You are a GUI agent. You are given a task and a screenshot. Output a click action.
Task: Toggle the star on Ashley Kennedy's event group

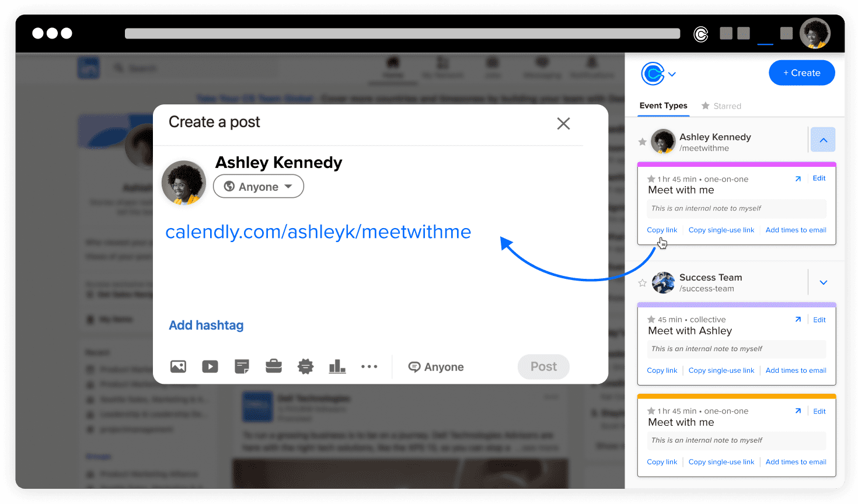[642, 142]
